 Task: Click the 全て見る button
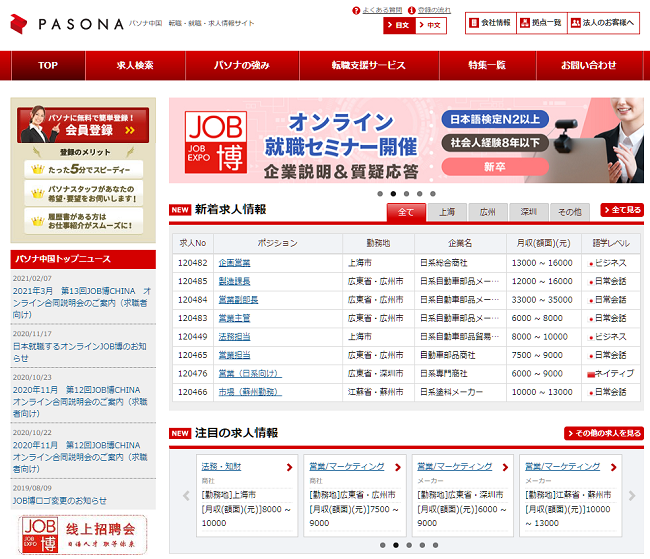click(622, 210)
